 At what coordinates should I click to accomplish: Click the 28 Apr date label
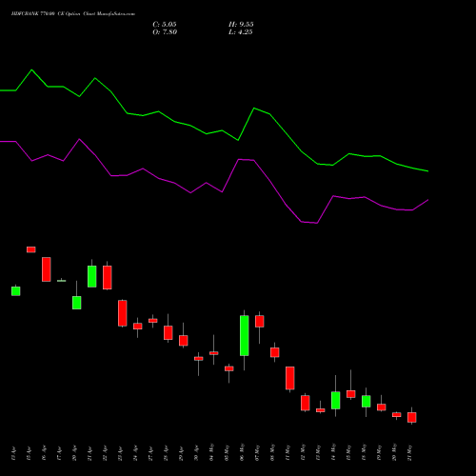[x=166, y=453]
